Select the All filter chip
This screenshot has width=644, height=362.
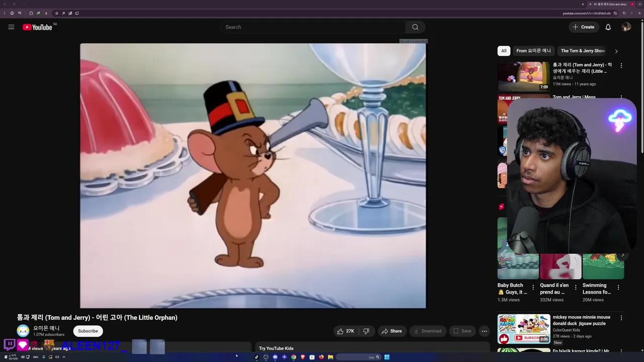[504, 51]
